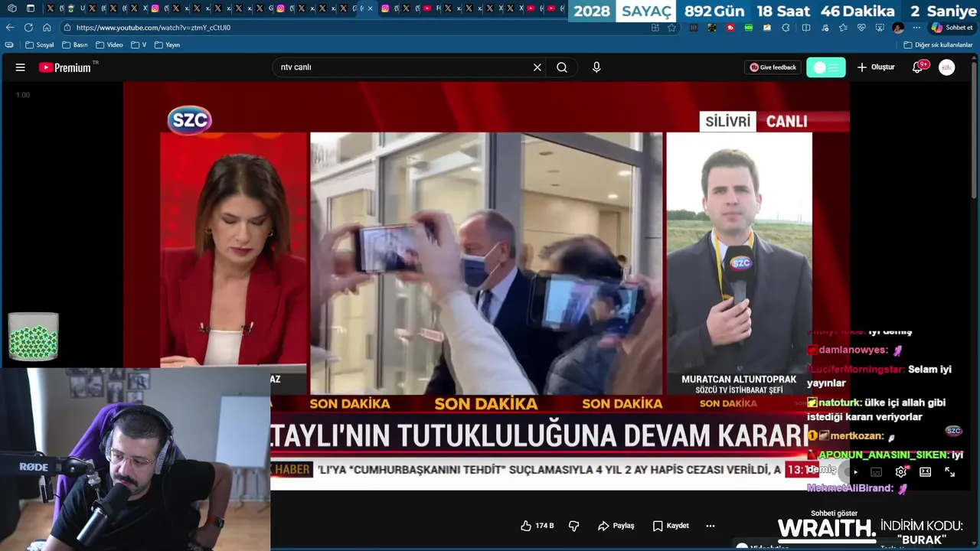Open browser workspaces icon
This screenshot has height=551, width=980.
[11, 8]
